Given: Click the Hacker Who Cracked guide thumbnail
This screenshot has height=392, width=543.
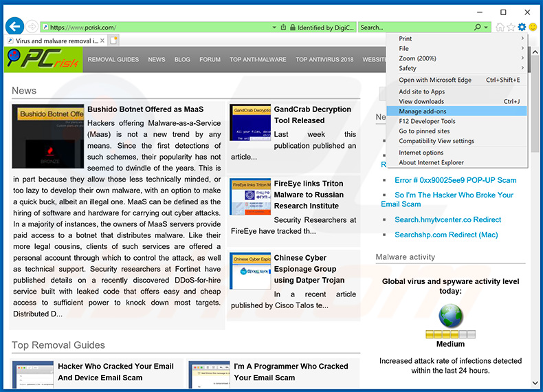Looking at the screenshot, I should coord(33,375).
